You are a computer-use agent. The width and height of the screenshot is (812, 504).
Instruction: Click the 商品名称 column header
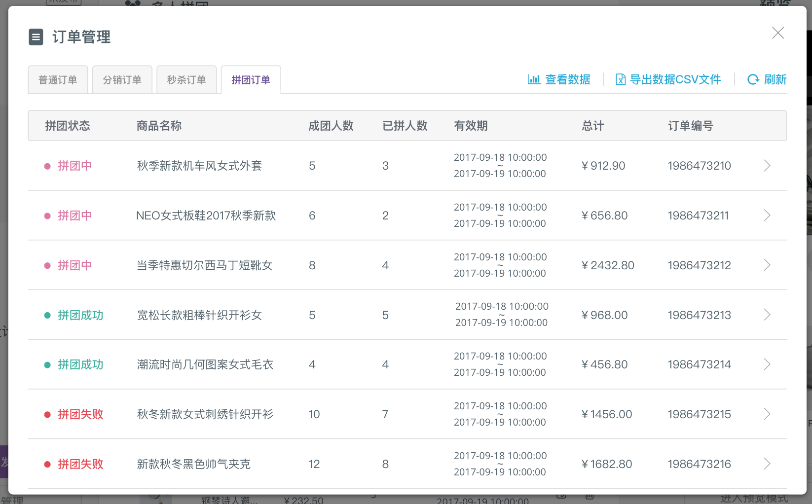[159, 126]
